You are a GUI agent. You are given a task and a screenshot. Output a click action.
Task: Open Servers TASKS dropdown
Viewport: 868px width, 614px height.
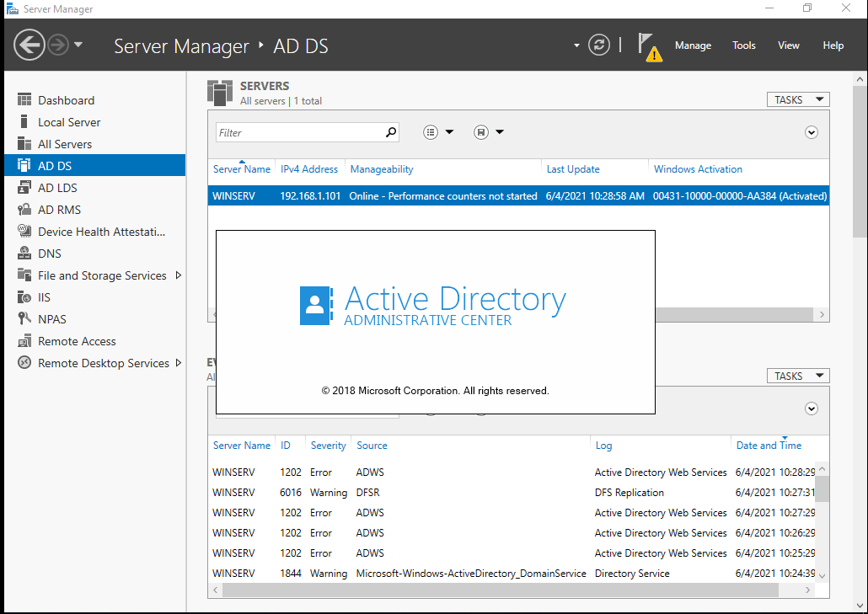click(798, 99)
